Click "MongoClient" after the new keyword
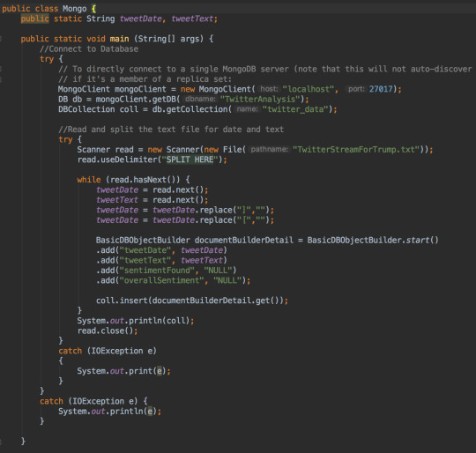 (x=225, y=89)
